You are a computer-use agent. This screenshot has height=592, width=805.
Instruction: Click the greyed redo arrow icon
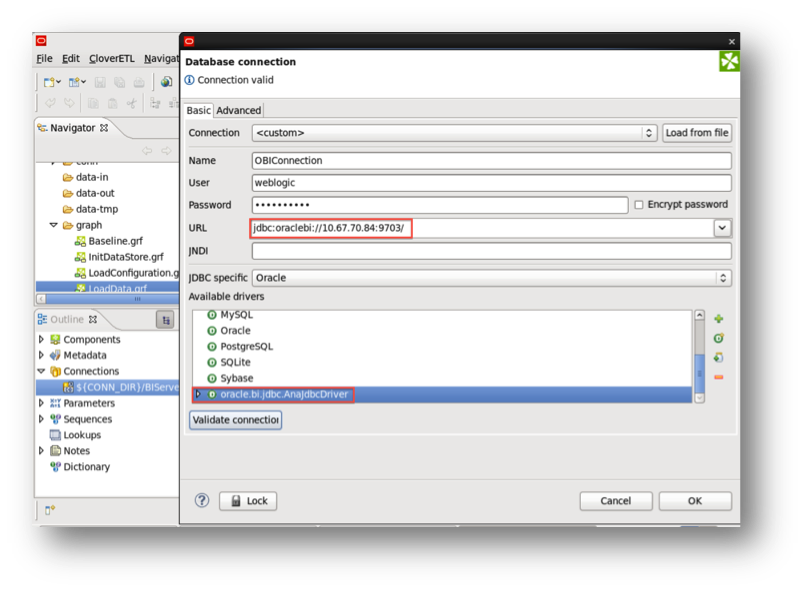click(69, 103)
